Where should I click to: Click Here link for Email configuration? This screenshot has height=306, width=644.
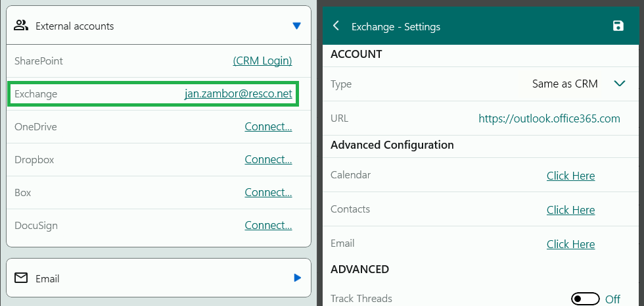[570, 244]
